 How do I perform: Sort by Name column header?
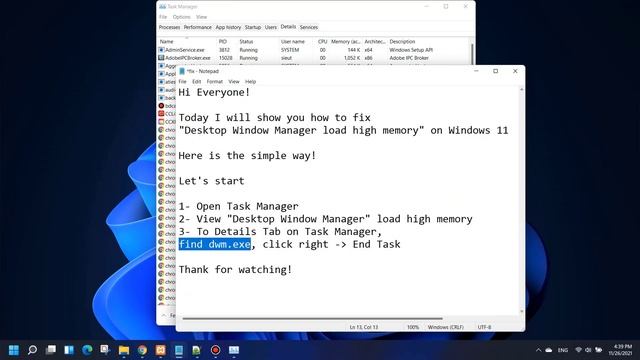[167, 42]
